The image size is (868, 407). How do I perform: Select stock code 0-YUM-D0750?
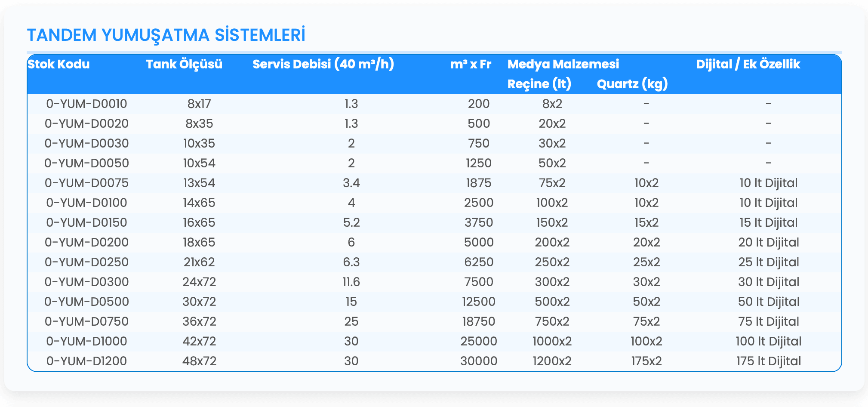coord(86,321)
